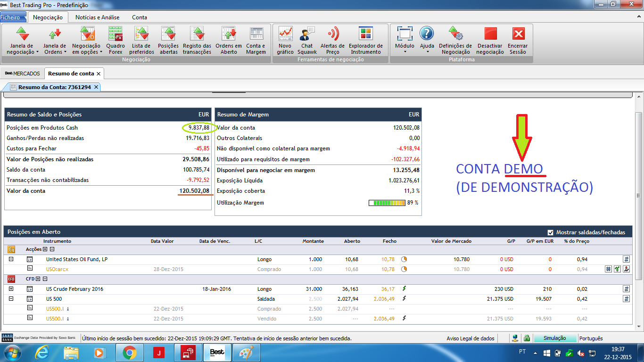Open Registo das transacções log
644x362 pixels.
197,41
